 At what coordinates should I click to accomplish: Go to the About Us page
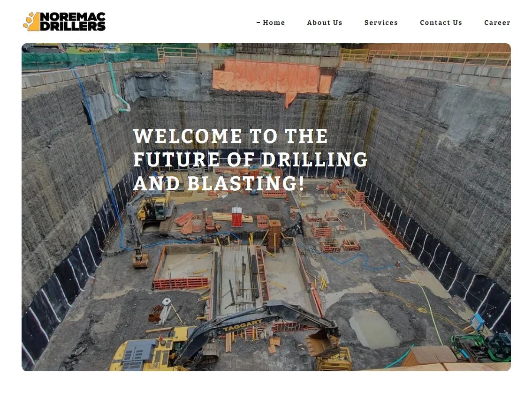point(325,23)
